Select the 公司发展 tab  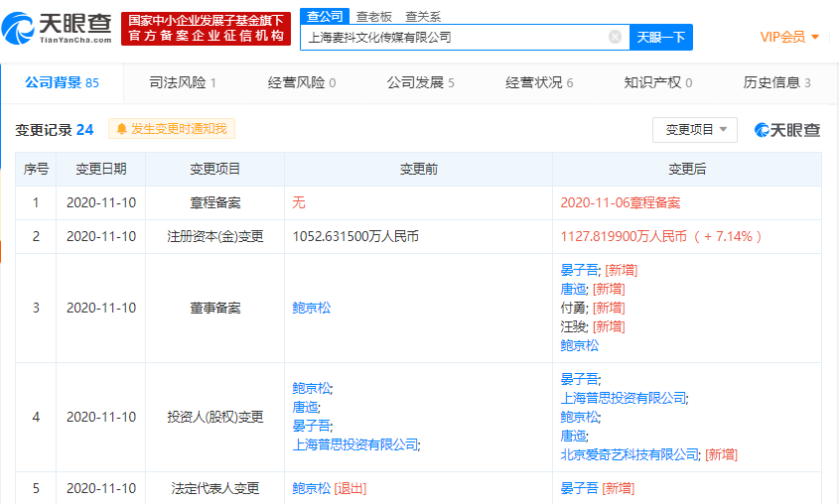coord(420,82)
